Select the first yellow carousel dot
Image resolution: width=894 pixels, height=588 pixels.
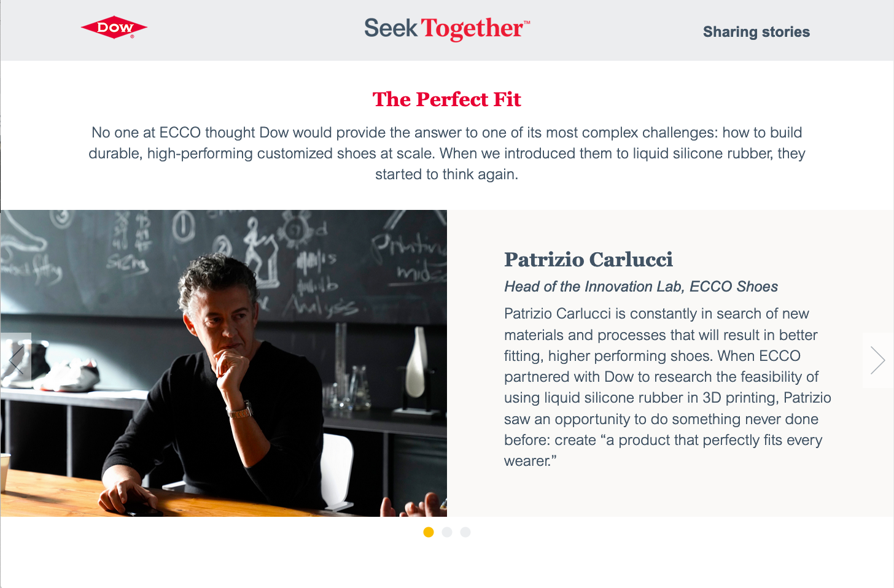[429, 532]
